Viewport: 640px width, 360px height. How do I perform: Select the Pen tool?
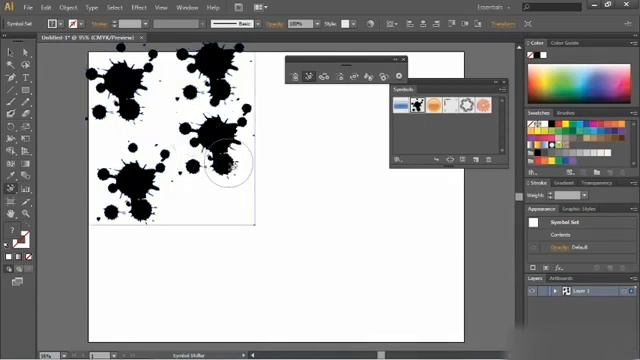click(x=11, y=78)
